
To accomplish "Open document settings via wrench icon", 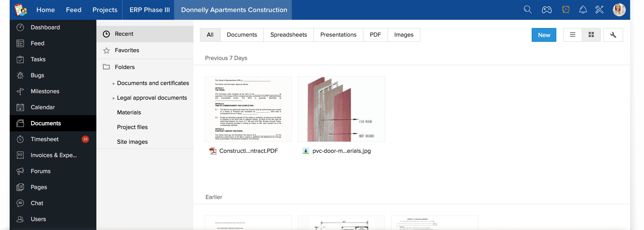I will tap(613, 35).
